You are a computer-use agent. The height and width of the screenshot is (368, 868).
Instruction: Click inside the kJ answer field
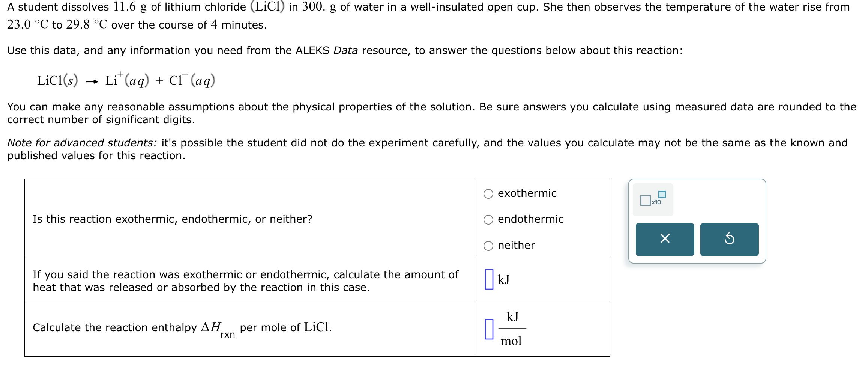[489, 280]
